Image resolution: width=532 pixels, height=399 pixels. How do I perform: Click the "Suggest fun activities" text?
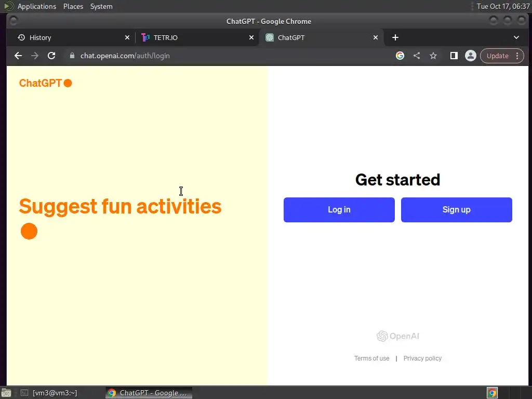coord(120,206)
